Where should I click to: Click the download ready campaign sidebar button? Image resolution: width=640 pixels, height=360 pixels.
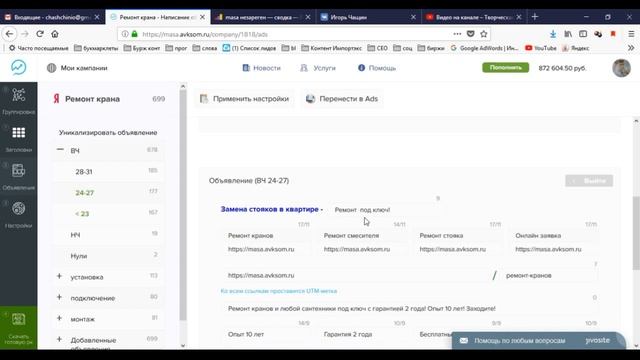[18, 328]
